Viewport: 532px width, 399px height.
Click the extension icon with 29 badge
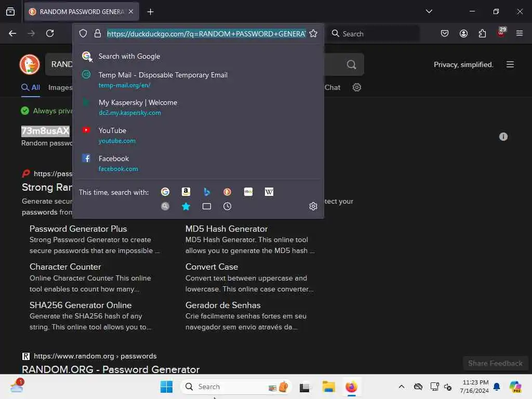click(501, 32)
